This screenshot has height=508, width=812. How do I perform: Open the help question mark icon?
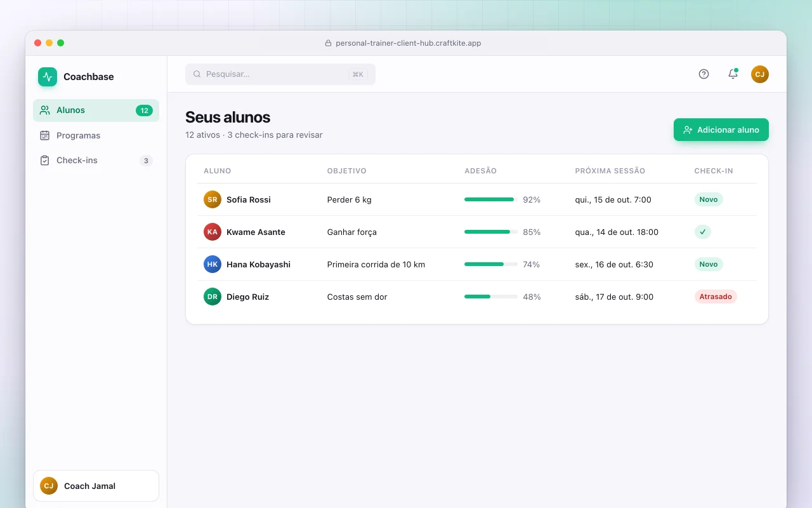tap(704, 74)
